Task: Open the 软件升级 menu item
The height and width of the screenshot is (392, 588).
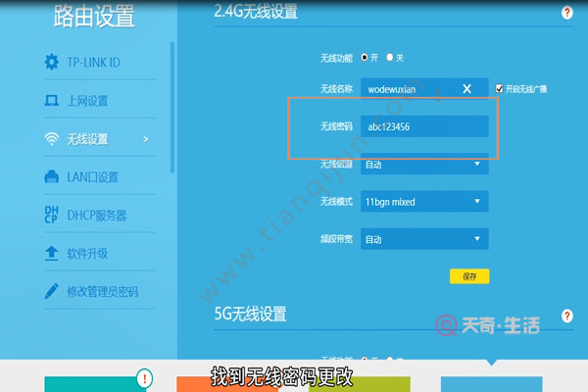Action: coord(87,254)
